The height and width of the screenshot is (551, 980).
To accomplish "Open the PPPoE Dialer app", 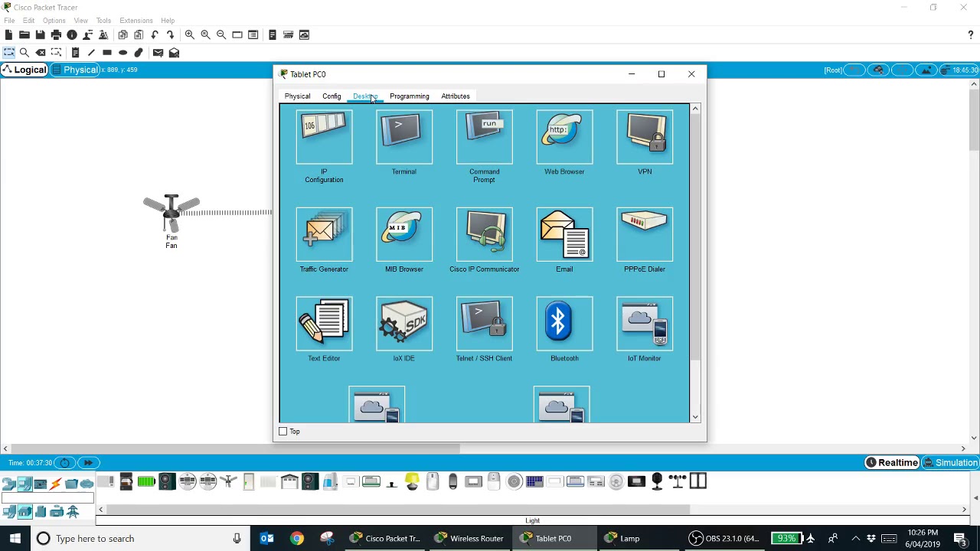I will coord(645,234).
